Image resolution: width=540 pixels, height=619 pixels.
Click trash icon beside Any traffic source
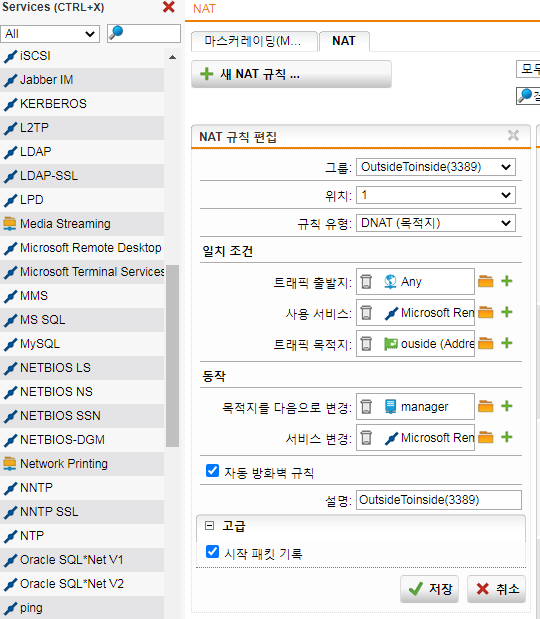coord(366,281)
